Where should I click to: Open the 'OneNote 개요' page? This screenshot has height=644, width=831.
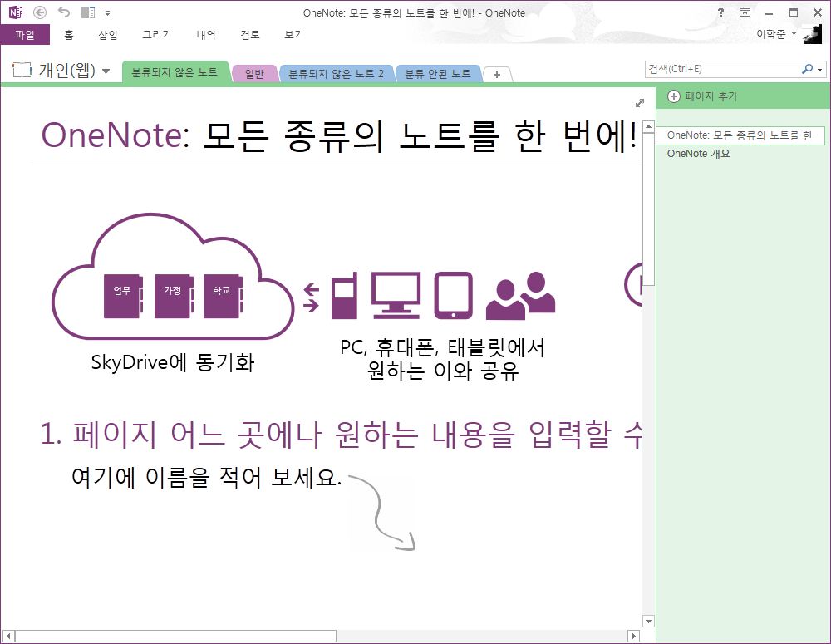tap(699, 154)
